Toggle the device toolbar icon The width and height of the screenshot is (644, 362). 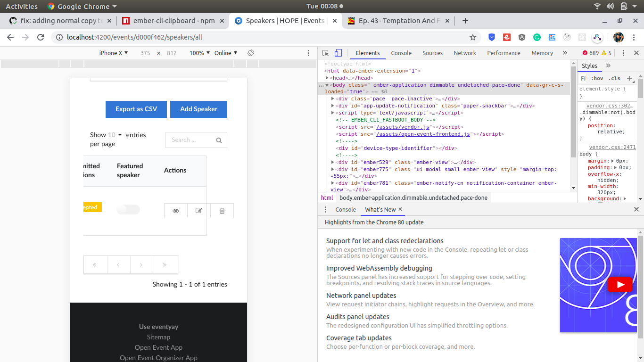(x=338, y=53)
